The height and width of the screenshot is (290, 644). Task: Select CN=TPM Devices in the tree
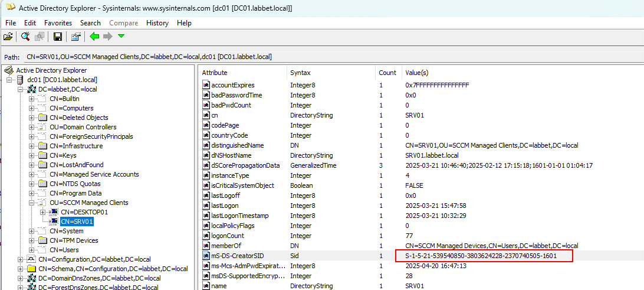pos(74,240)
